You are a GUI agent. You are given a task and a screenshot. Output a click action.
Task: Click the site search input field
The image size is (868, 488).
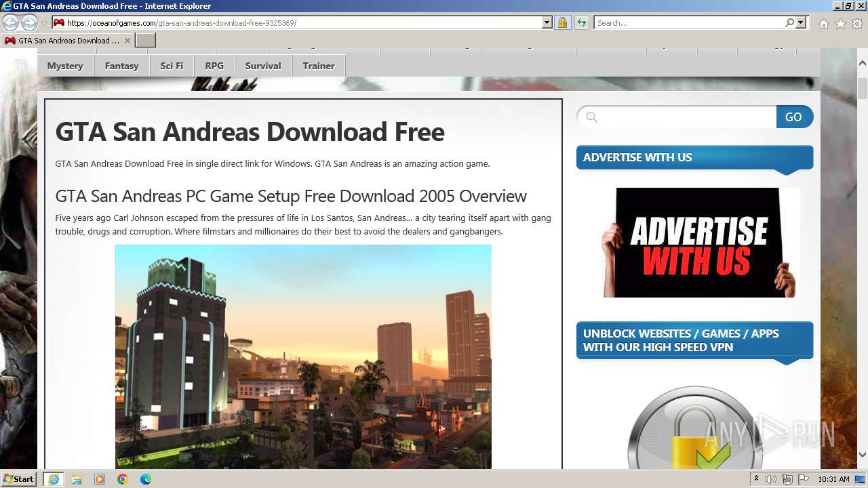(677, 117)
